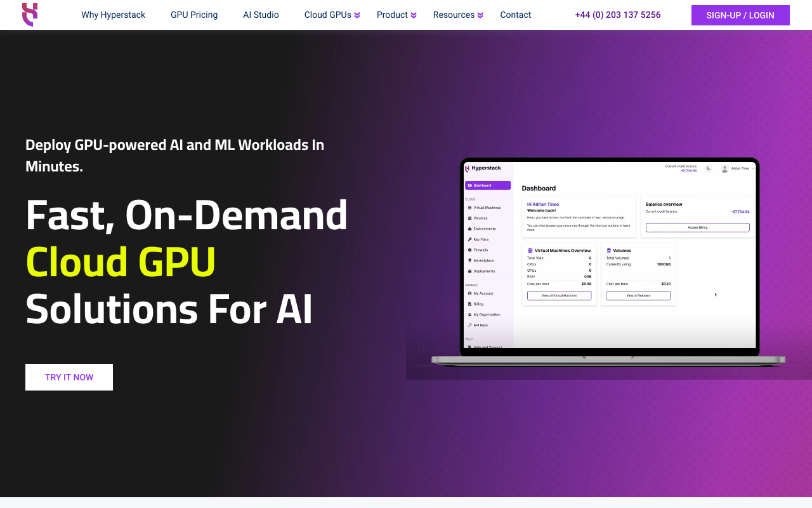Click the dark mode moon icon in preview
The width and height of the screenshot is (812, 508).
[x=709, y=168]
